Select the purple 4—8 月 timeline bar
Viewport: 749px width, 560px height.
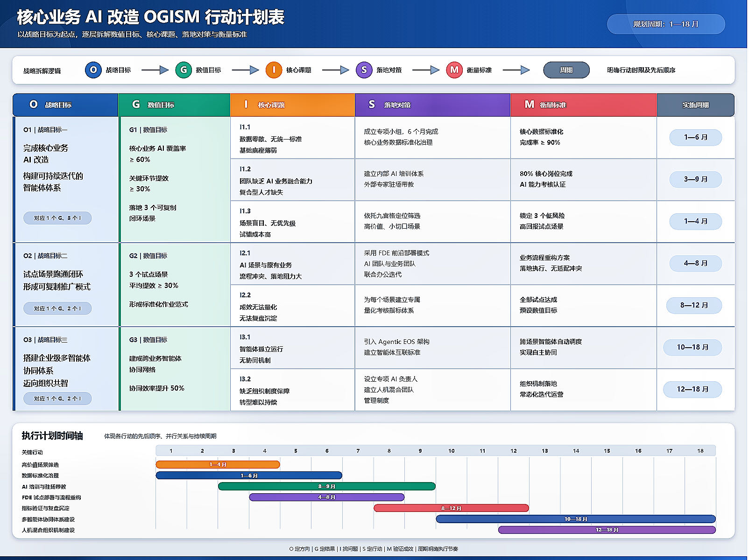[x=327, y=497]
